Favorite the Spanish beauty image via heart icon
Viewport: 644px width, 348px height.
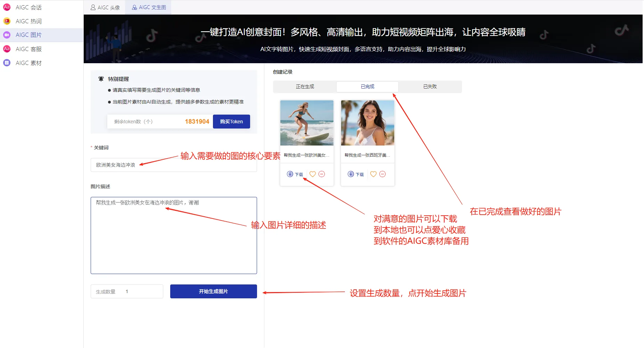click(373, 174)
